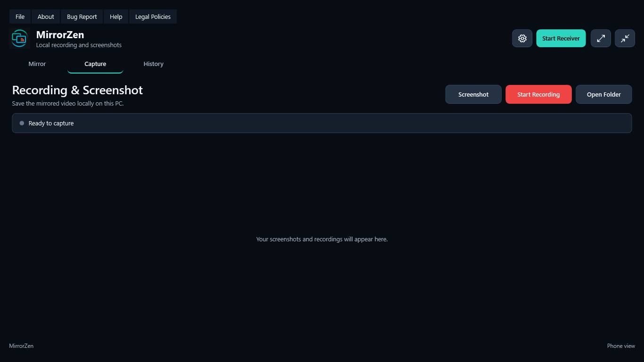644x362 pixels.
Task: Click 'Save the mirrored video locally' text
Action: click(x=68, y=103)
